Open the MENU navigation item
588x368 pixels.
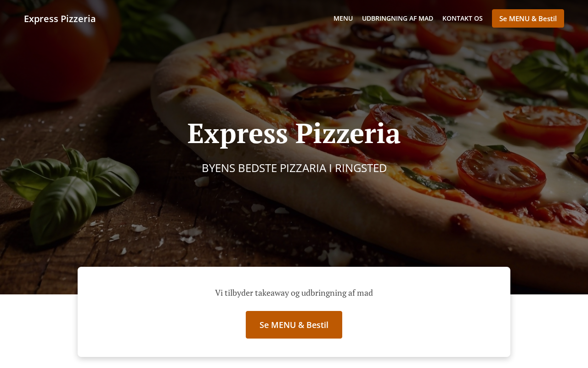pos(343,18)
